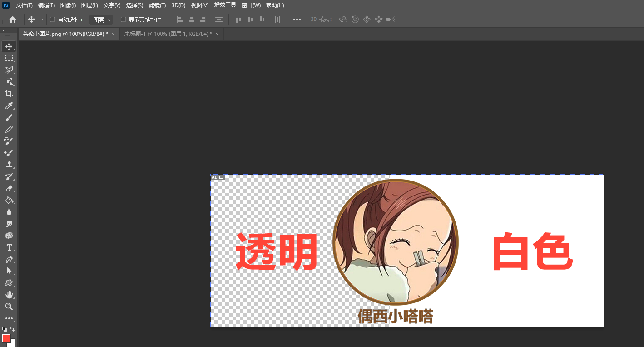The width and height of the screenshot is (644, 347).
Task: Select the Zoom tool
Action: (9, 307)
